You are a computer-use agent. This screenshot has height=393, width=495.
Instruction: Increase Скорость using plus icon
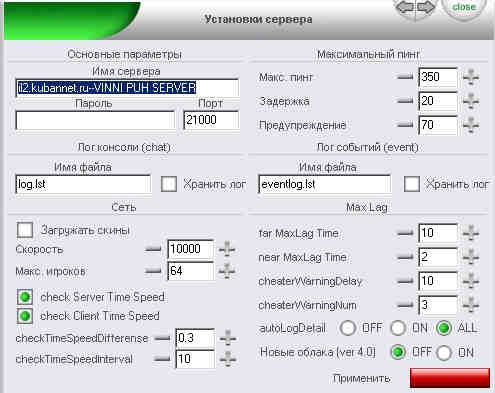227,249
